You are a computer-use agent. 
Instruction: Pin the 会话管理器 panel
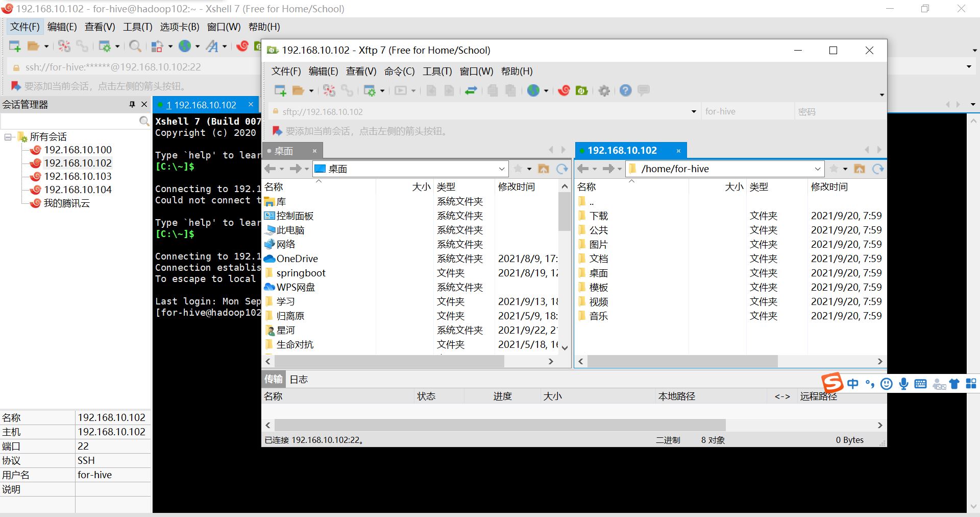pos(132,104)
